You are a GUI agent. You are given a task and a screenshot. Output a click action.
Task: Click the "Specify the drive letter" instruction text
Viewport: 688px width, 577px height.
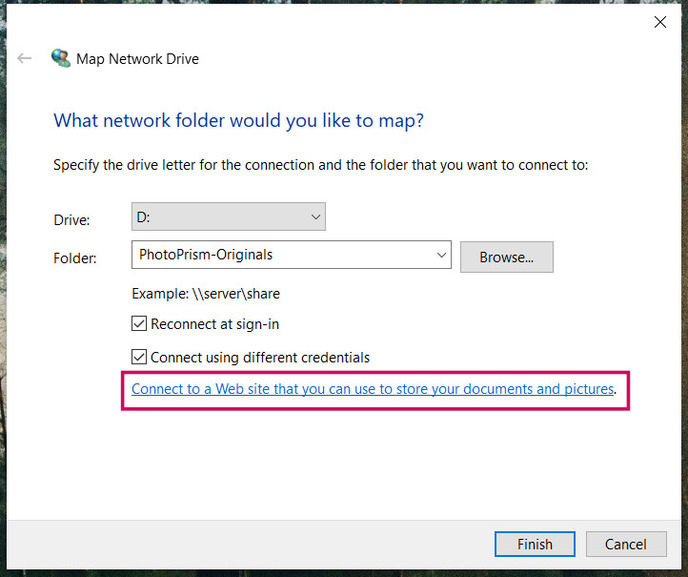(x=320, y=165)
